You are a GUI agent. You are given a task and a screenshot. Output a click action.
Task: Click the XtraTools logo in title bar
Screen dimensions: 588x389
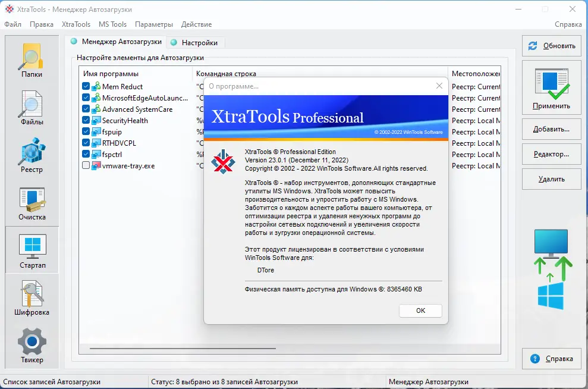coord(9,9)
